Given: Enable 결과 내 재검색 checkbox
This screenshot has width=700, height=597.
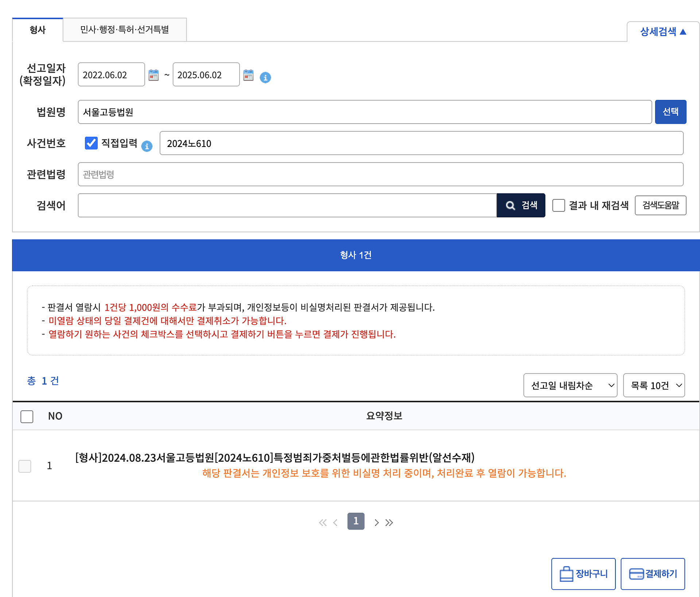Looking at the screenshot, I should pos(558,205).
